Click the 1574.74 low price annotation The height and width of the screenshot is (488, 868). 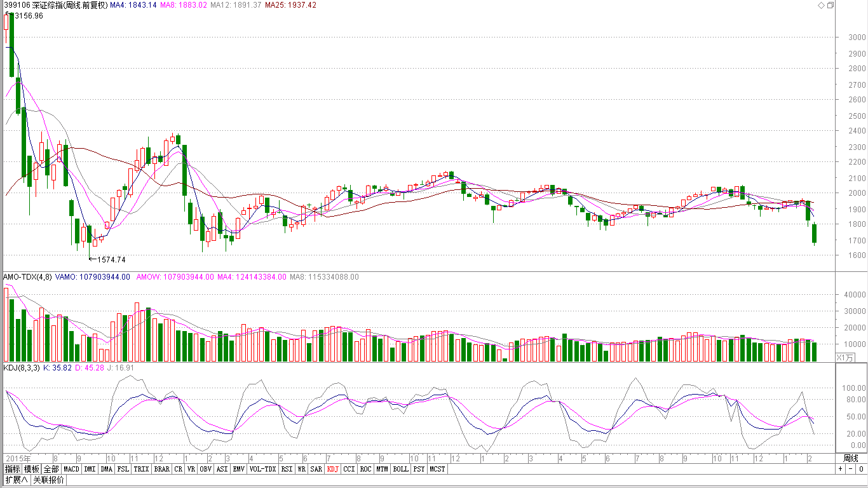[x=111, y=260]
